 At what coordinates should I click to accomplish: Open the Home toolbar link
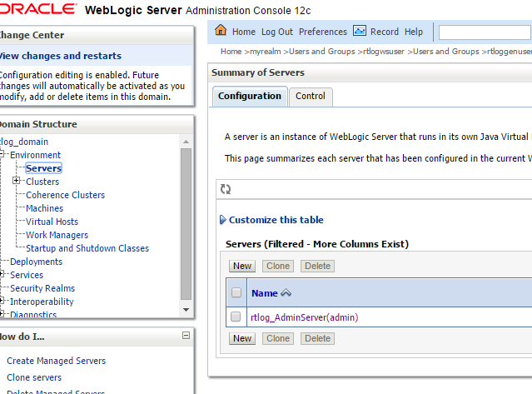tap(244, 32)
